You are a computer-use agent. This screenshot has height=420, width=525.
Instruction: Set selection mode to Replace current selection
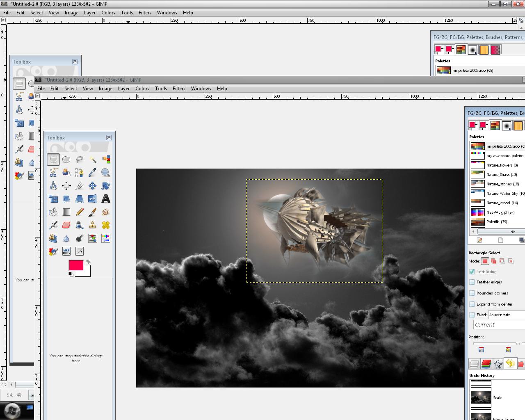(x=485, y=261)
